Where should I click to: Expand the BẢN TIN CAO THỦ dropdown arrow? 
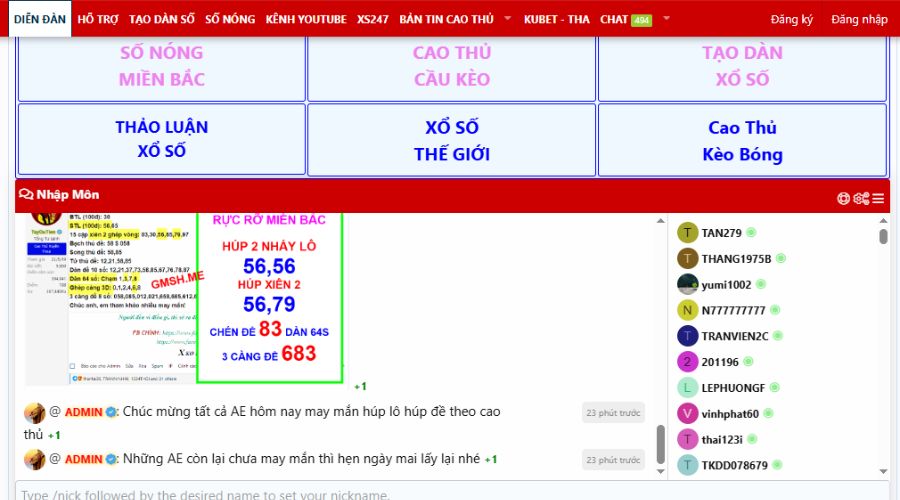pos(507,19)
